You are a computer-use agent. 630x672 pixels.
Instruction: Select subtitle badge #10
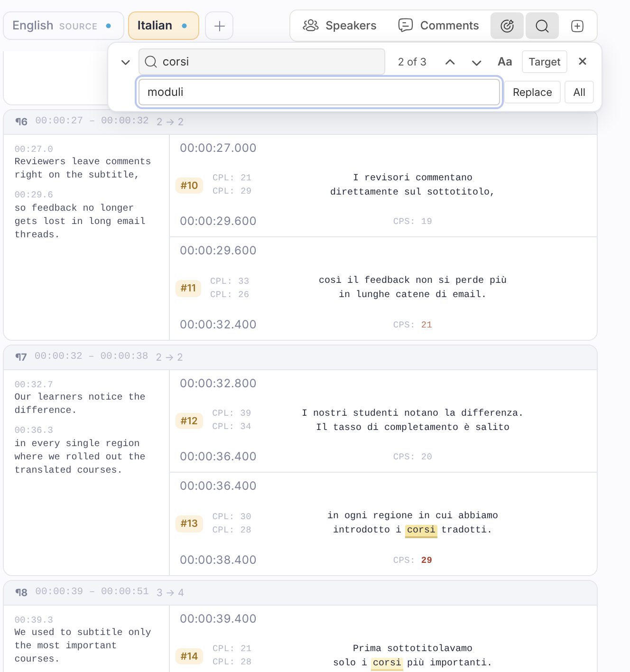(189, 185)
